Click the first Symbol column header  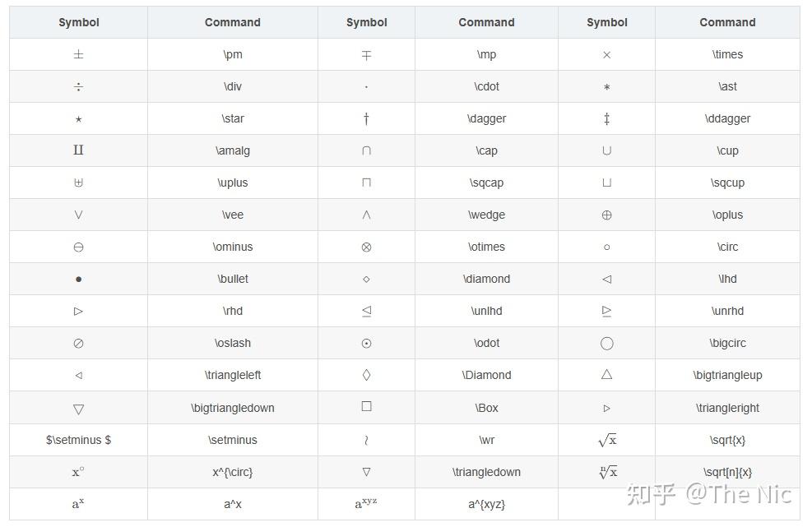click(79, 22)
